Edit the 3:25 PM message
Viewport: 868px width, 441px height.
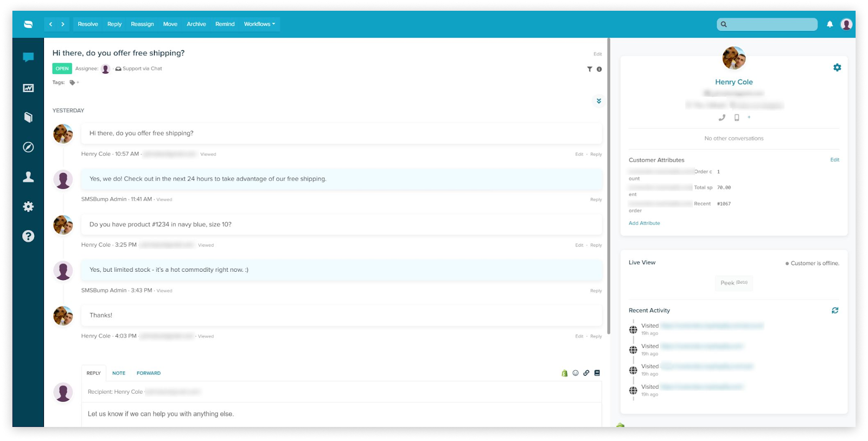pyautogui.click(x=579, y=245)
